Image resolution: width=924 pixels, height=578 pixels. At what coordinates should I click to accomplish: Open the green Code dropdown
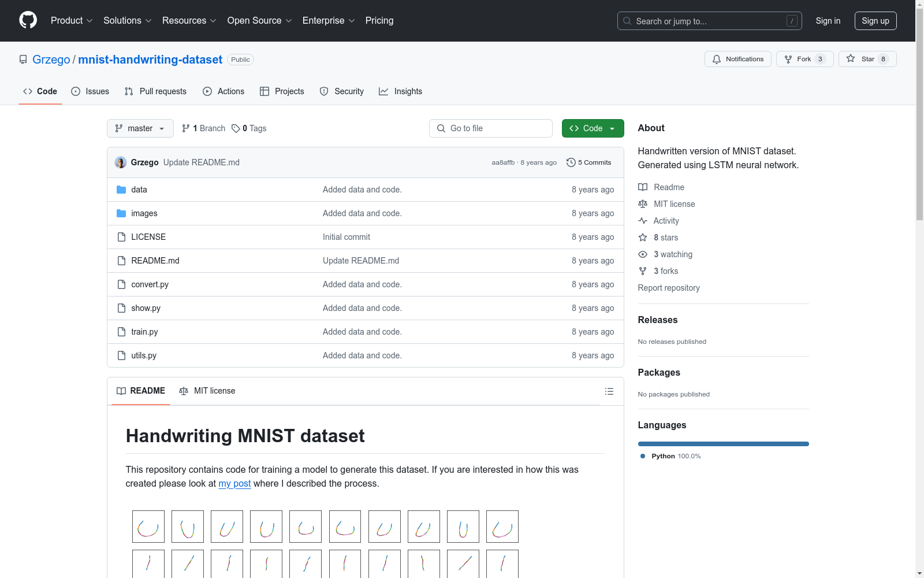(x=593, y=128)
